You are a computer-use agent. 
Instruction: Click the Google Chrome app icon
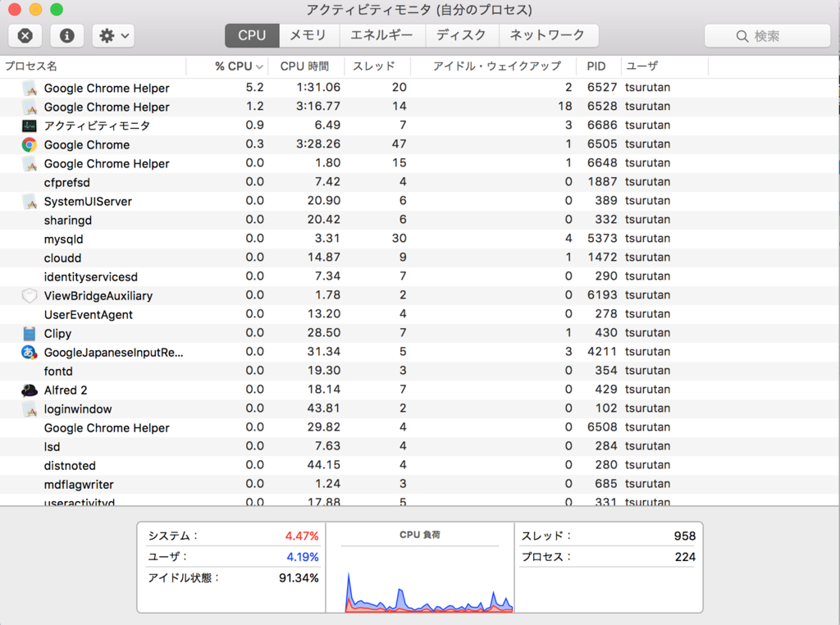point(29,144)
